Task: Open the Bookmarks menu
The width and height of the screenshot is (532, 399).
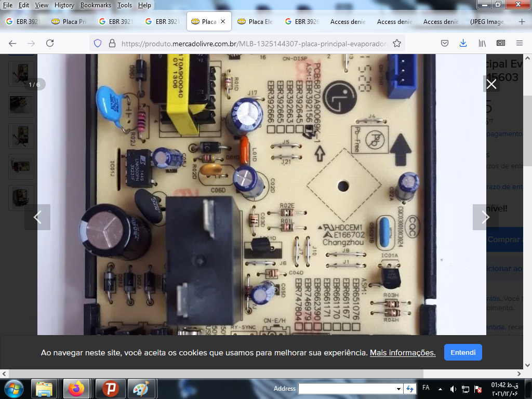Action: pos(96,5)
